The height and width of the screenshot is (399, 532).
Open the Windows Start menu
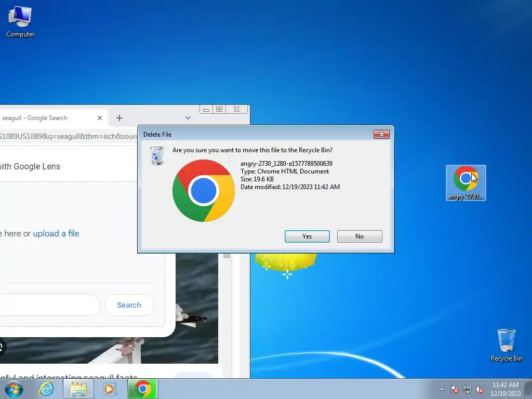[14, 389]
